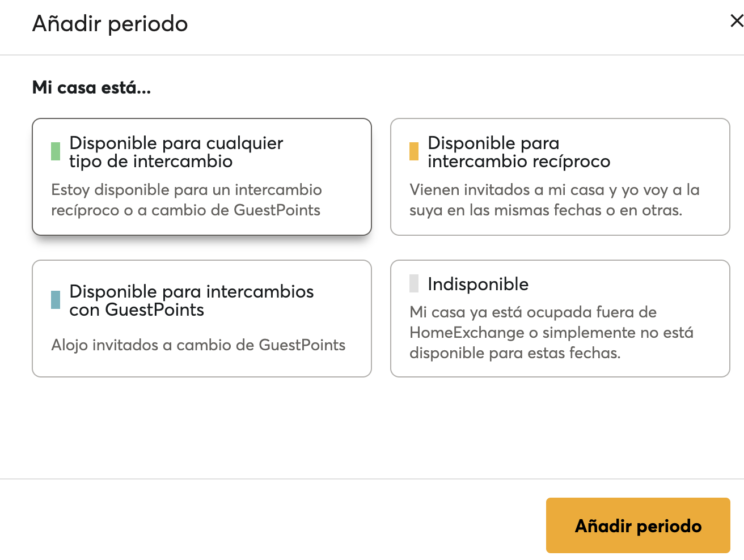744x560 pixels.
Task: Click the 'Indisponible' title text
Action: coord(478,284)
